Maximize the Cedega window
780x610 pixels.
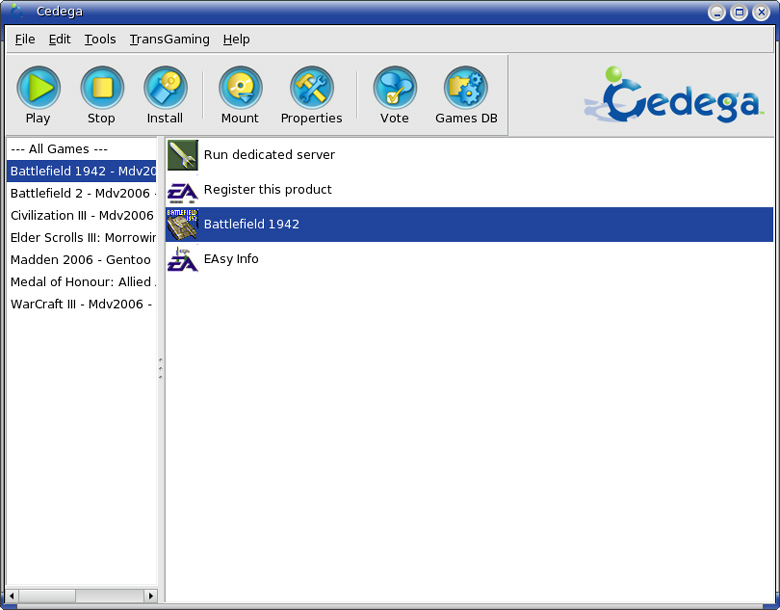tap(739, 12)
